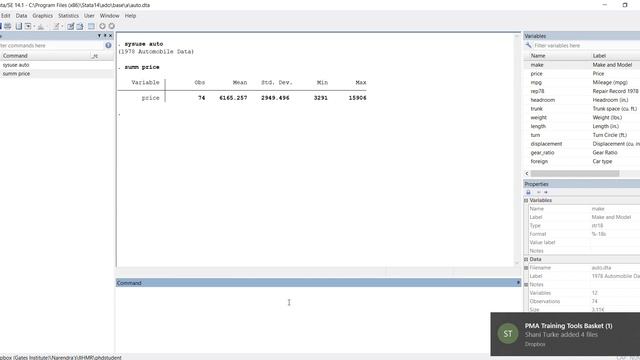Screen dimensions: 640x360
Task: Click the ST avatar in Dropbox notification
Action: click(508, 333)
